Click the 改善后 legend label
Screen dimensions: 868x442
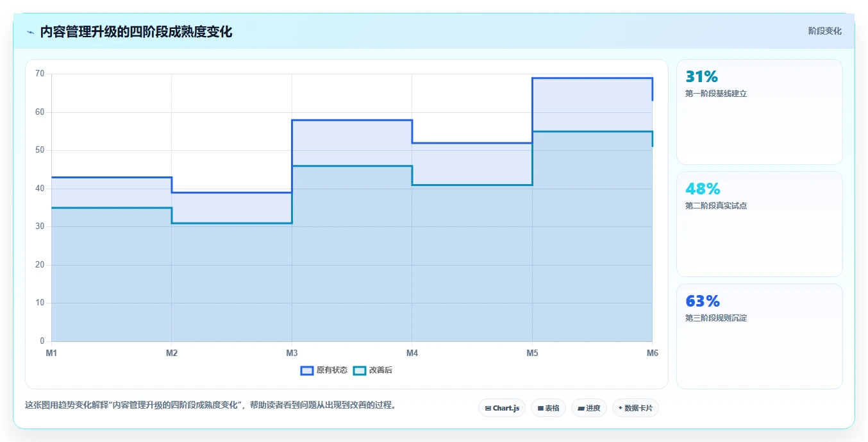[380, 370]
